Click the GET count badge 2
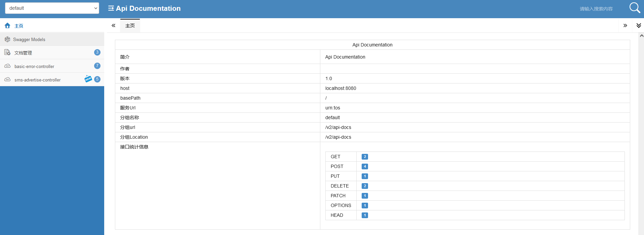Screen dimensions: 644x235 (365, 157)
